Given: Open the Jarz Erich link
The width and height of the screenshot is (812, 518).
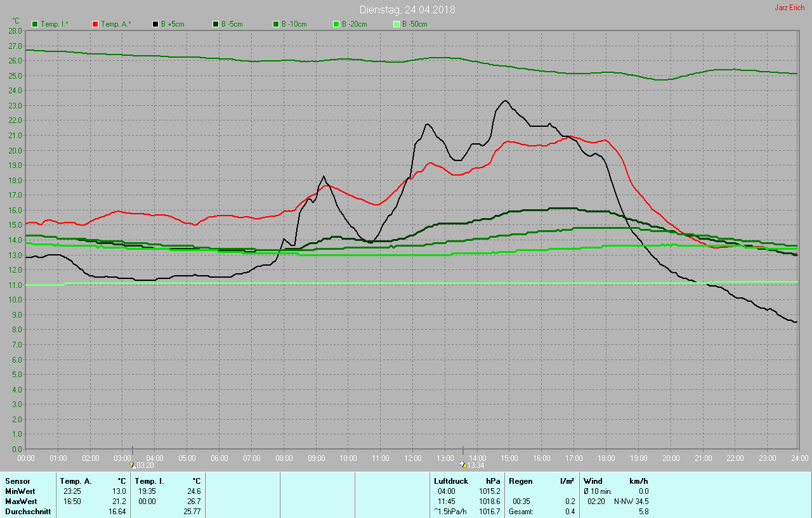Looking at the screenshot, I should (x=789, y=8).
